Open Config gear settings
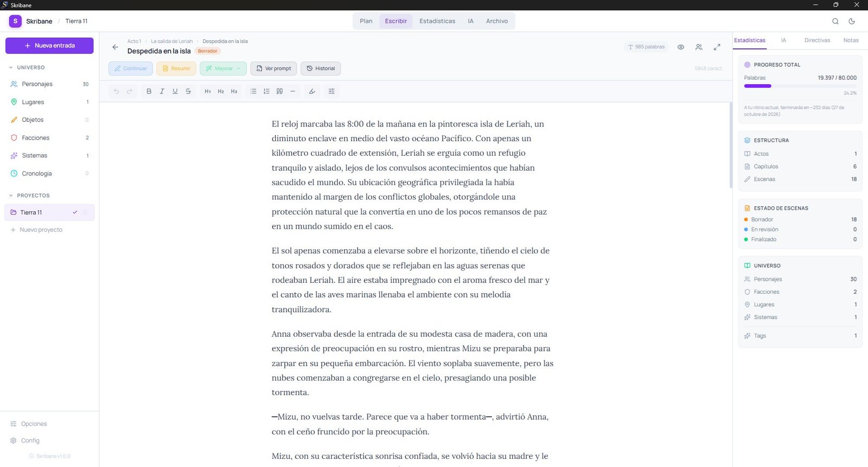Image resolution: width=868 pixels, height=467 pixels. pos(25,440)
